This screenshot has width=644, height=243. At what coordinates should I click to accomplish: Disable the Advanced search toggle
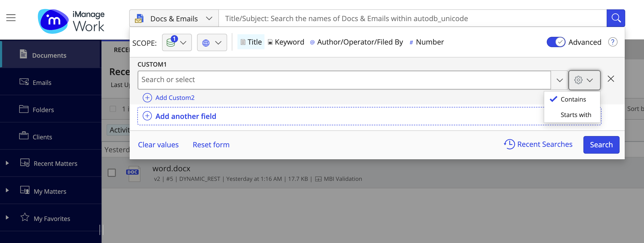click(x=555, y=42)
